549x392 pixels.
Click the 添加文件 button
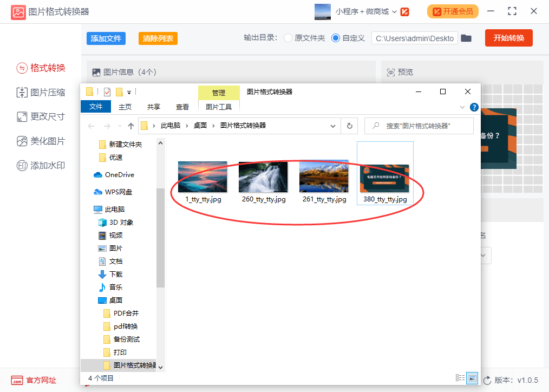(x=106, y=38)
